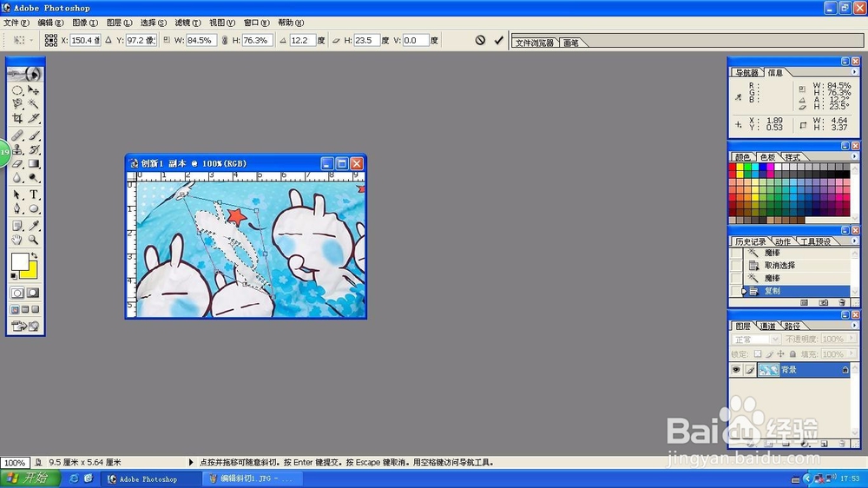
Task: Choose the Path Selection arrow tool
Action: click(x=17, y=195)
